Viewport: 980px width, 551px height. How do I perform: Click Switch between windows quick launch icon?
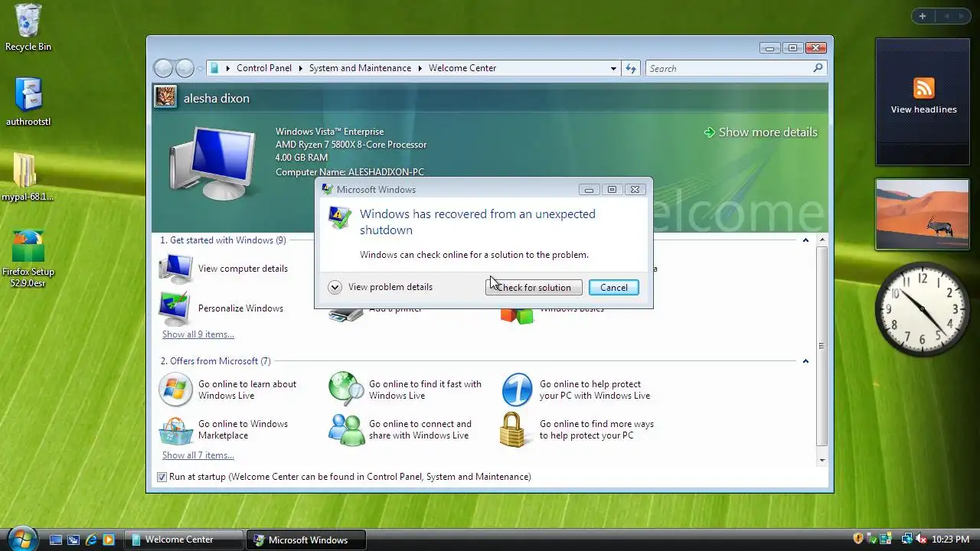click(73, 540)
